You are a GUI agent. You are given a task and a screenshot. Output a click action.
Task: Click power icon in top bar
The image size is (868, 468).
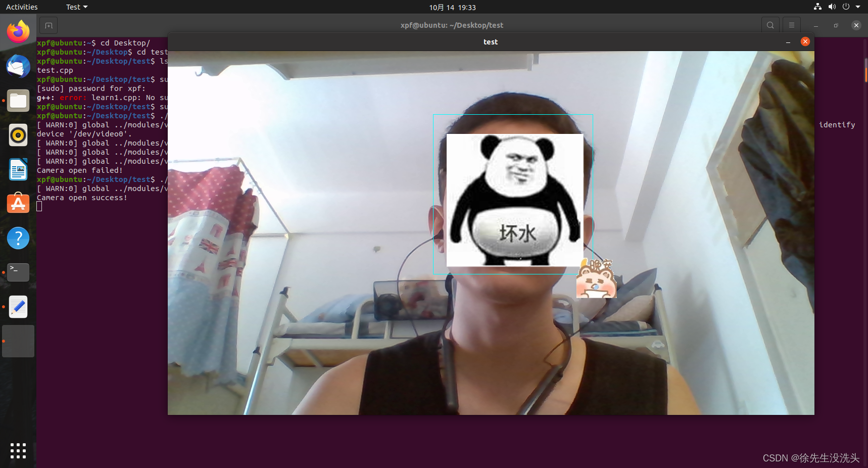point(846,7)
